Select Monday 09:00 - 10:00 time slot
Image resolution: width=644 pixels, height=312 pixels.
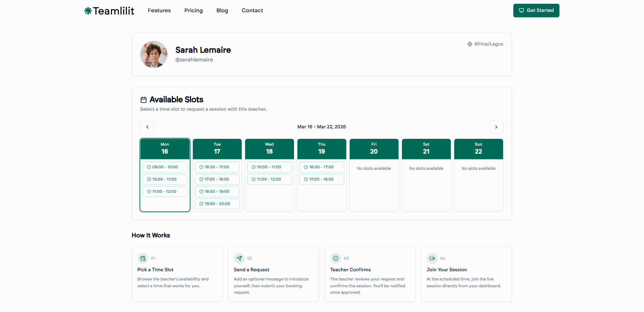click(165, 167)
